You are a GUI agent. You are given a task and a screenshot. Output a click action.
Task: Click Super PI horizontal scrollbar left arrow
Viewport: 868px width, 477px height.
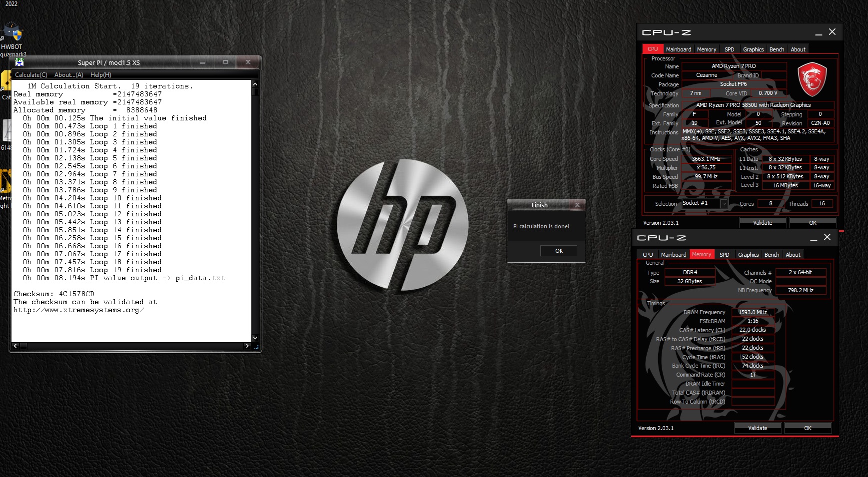[x=15, y=346]
